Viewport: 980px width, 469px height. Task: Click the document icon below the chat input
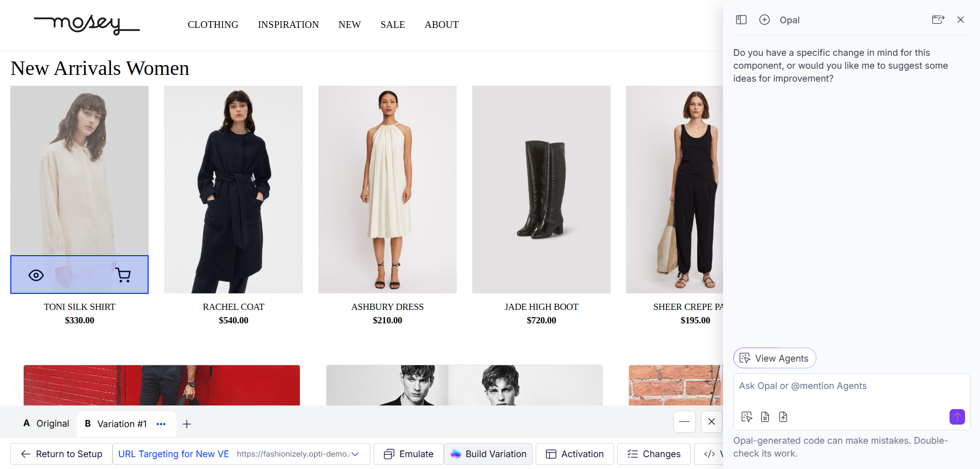point(765,417)
